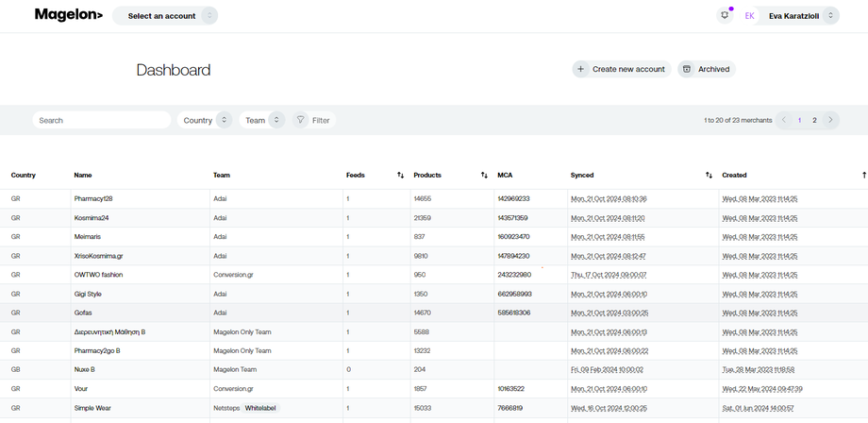Click the Filter button
The width and height of the screenshot is (868, 423).
[x=313, y=120]
